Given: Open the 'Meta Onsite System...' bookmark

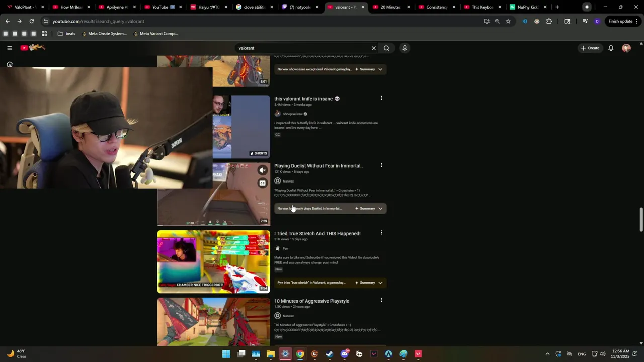Looking at the screenshot, I should click(x=104, y=34).
